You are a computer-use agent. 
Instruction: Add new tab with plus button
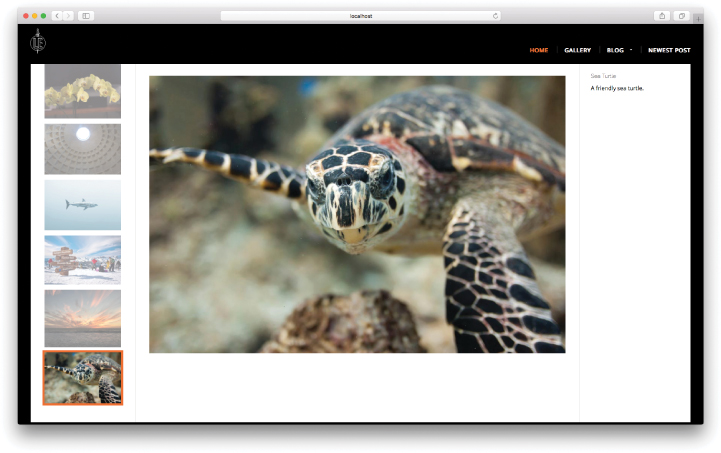coord(697,19)
